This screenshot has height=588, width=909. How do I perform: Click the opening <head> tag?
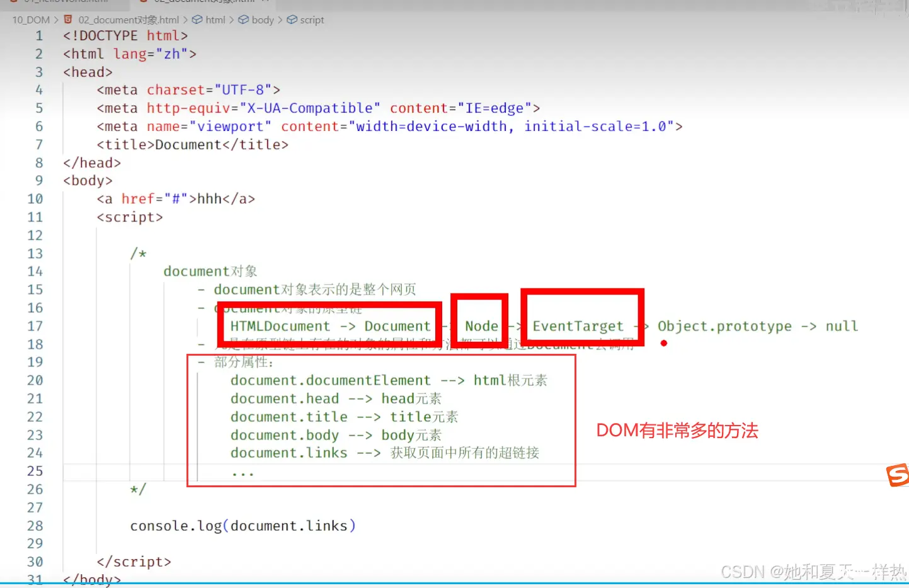pos(88,72)
